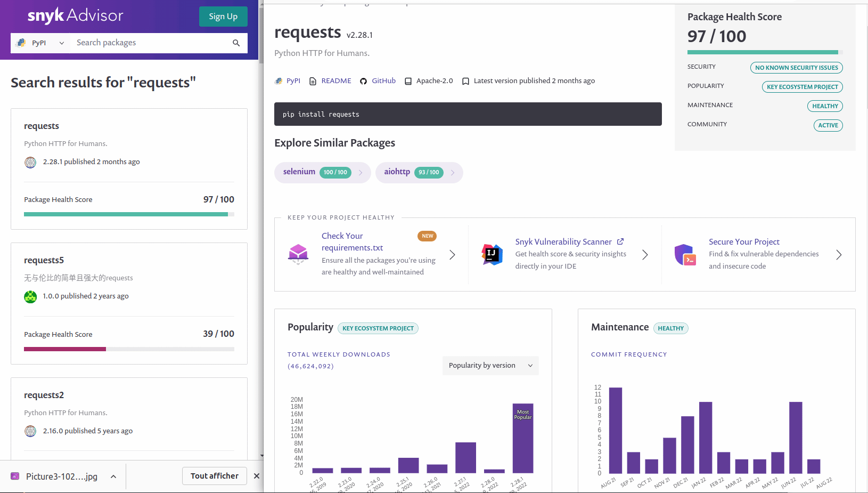The image size is (868, 493).
Task: Click the IntelliJ IDE scanner icon
Action: tap(492, 255)
